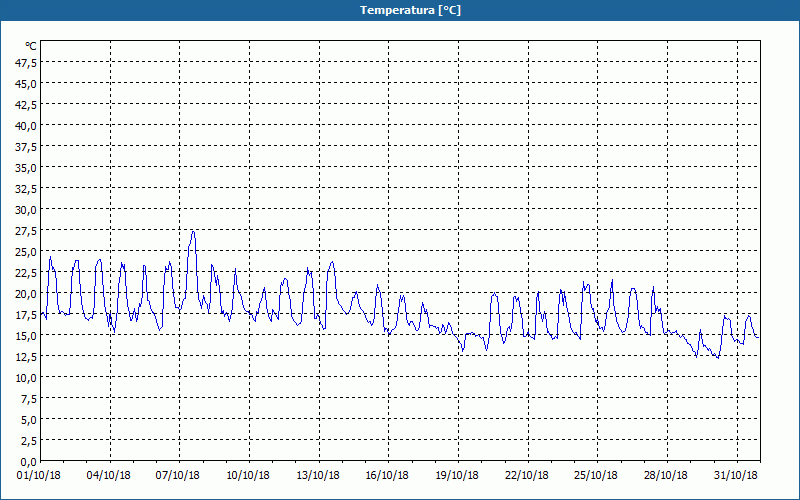Click the 25/10/18 date label
The width and height of the screenshot is (800, 500).
[x=595, y=476]
